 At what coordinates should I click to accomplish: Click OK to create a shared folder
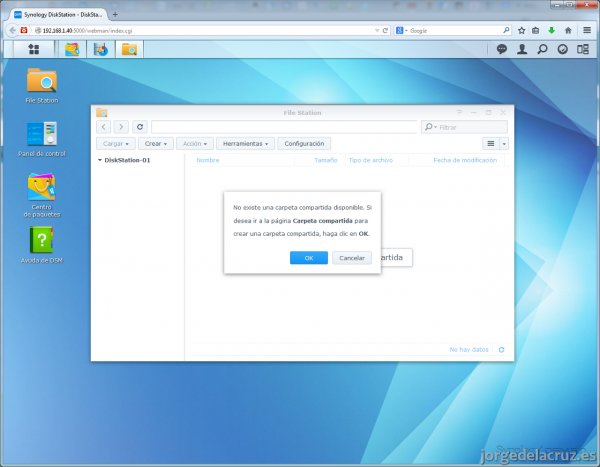pyautogui.click(x=309, y=258)
